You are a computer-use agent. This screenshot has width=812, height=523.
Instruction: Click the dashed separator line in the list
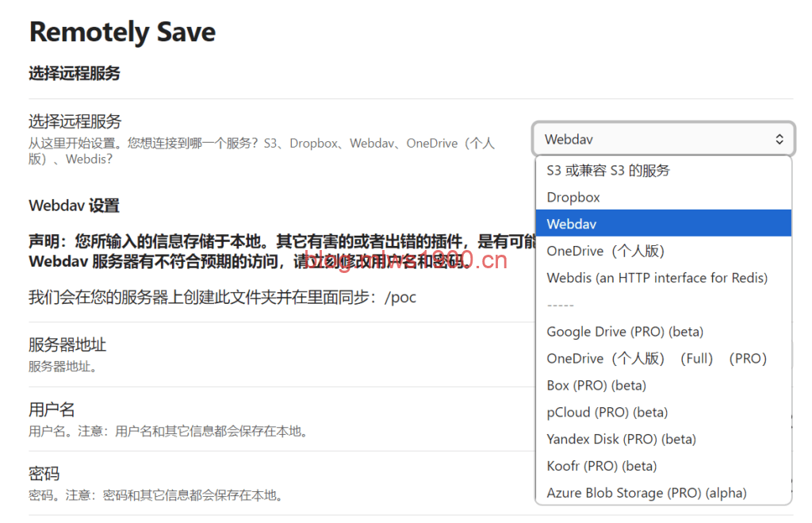560,305
